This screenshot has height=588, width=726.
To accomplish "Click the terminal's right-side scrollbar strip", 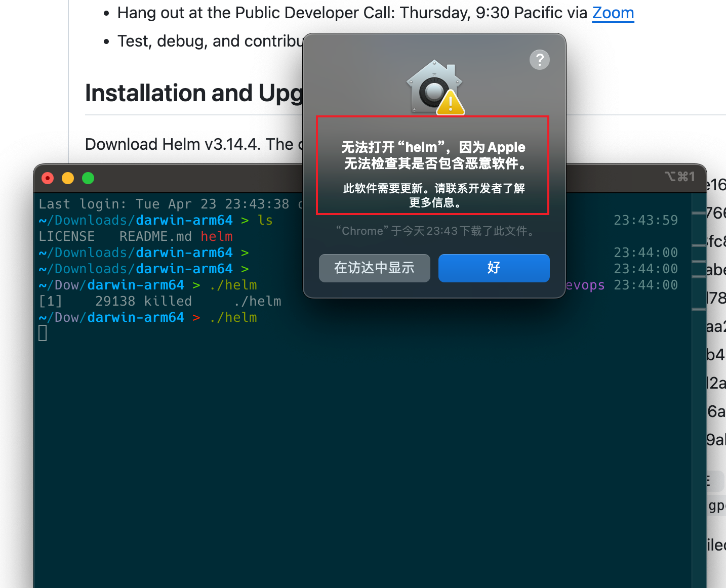I will coord(699,390).
